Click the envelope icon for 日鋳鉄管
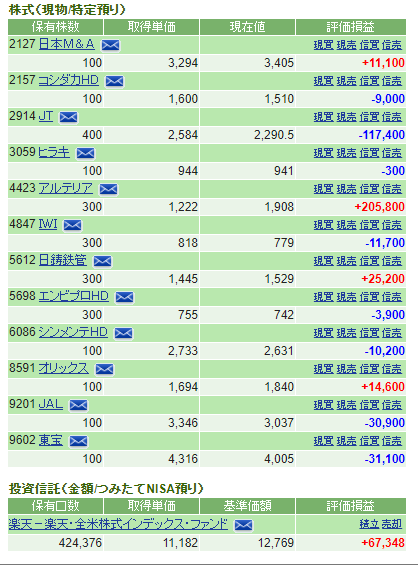Image resolution: width=418 pixels, height=572 pixels. 102,261
